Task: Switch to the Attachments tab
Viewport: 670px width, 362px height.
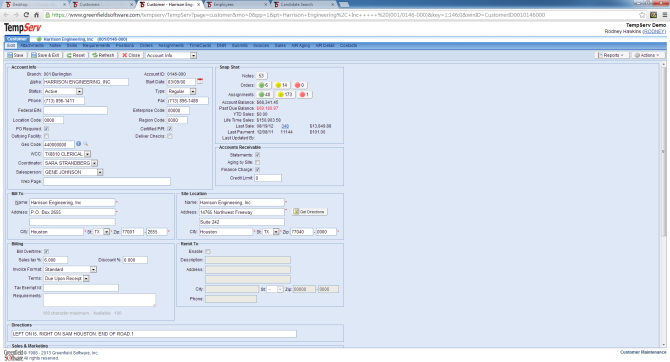Action: (x=32, y=45)
